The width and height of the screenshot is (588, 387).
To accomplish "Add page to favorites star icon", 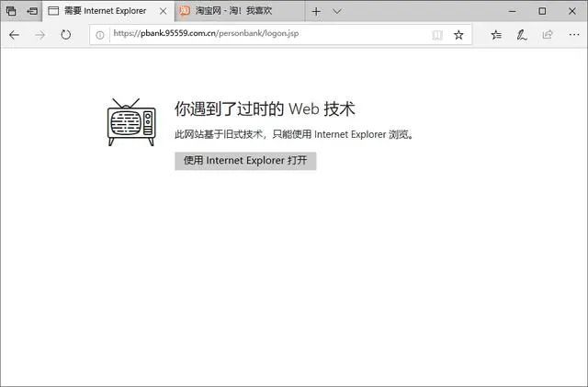I will tap(458, 35).
